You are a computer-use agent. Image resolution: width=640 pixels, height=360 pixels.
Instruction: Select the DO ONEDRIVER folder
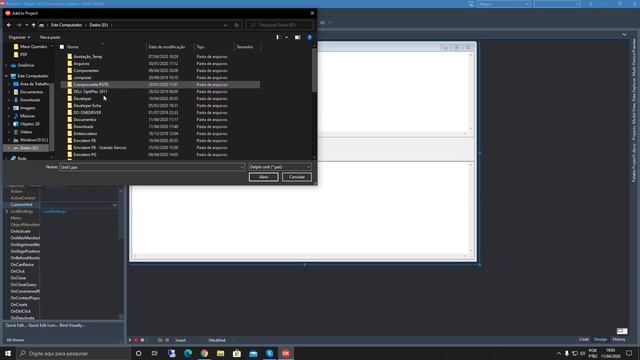point(87,113)
